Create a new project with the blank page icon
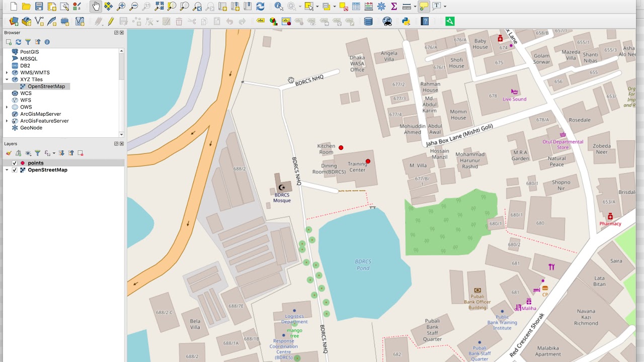 pyautogui.click(x=14, y=7)
